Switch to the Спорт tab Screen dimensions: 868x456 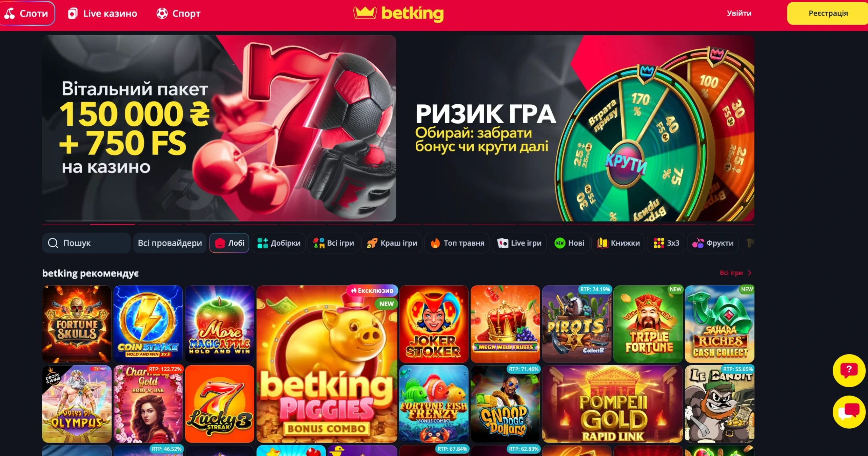[x=179, y=14]
